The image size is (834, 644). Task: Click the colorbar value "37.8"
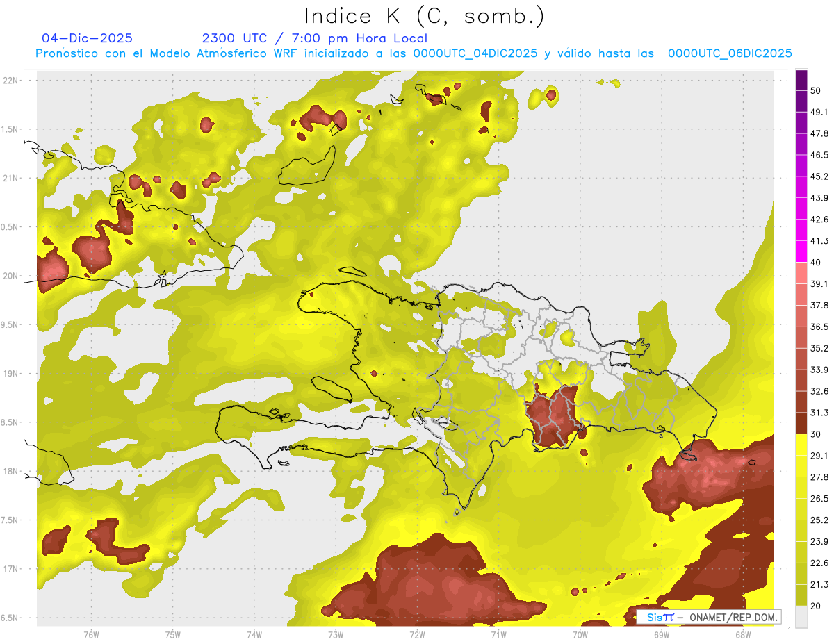tap(819, 306)
